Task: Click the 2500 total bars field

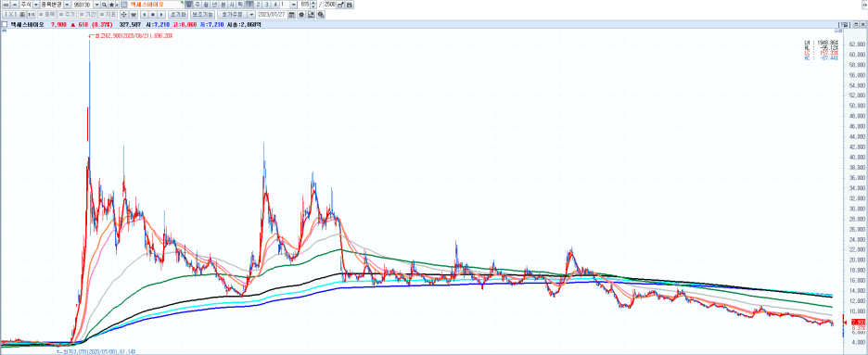Action: tap(330, 5)
